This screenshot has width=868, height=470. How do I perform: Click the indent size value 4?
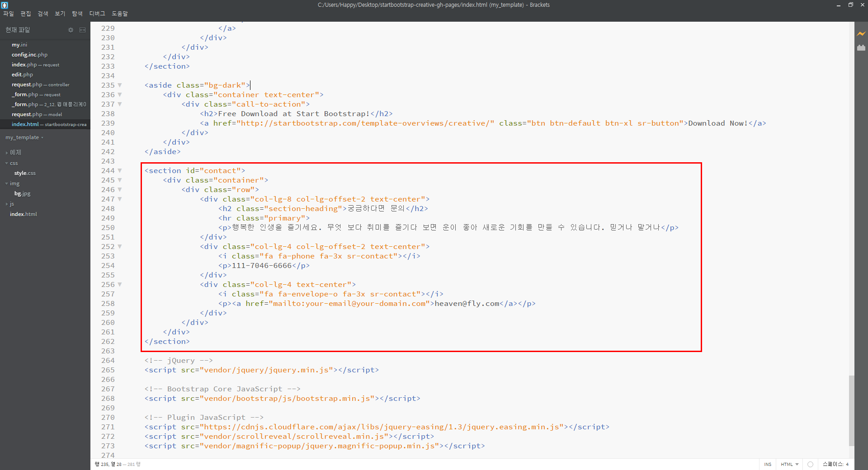click(847, 464)
